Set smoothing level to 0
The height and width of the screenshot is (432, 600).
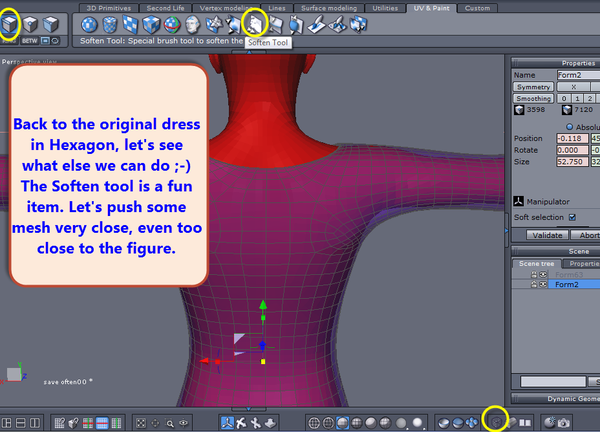pos(564,99)
